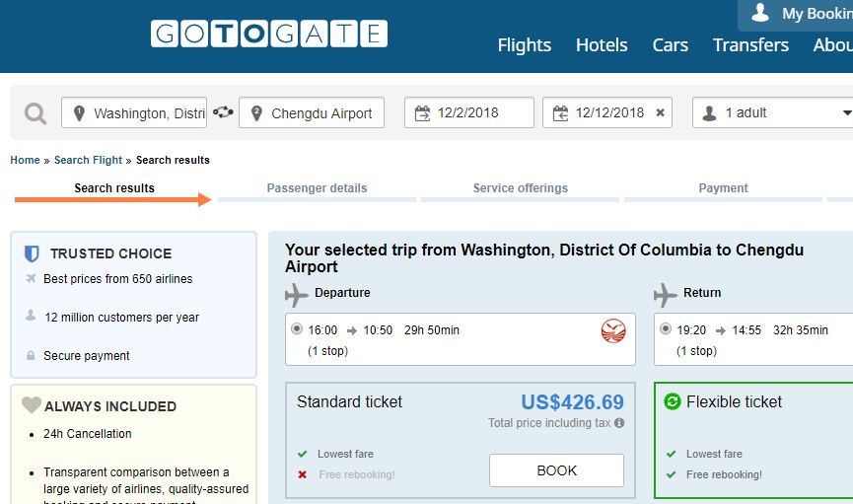The width and height of the screenshot is (853, 504).
Task: Select the 19:20 return flight radio button
Action: (x=666, y=328)
